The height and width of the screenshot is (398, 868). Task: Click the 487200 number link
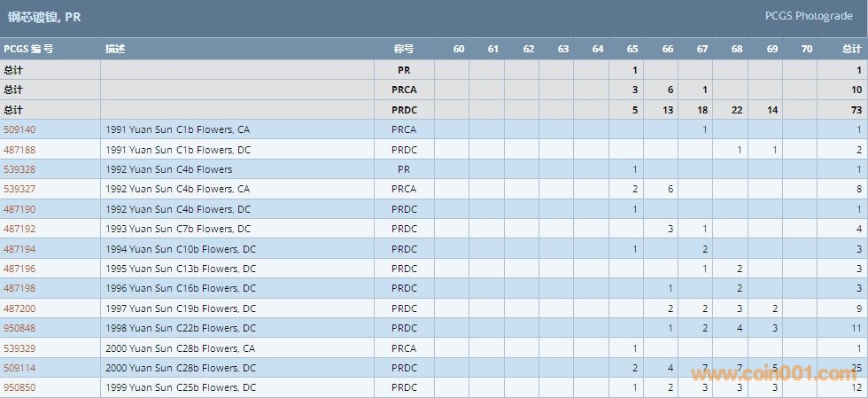tap(19, 308)
